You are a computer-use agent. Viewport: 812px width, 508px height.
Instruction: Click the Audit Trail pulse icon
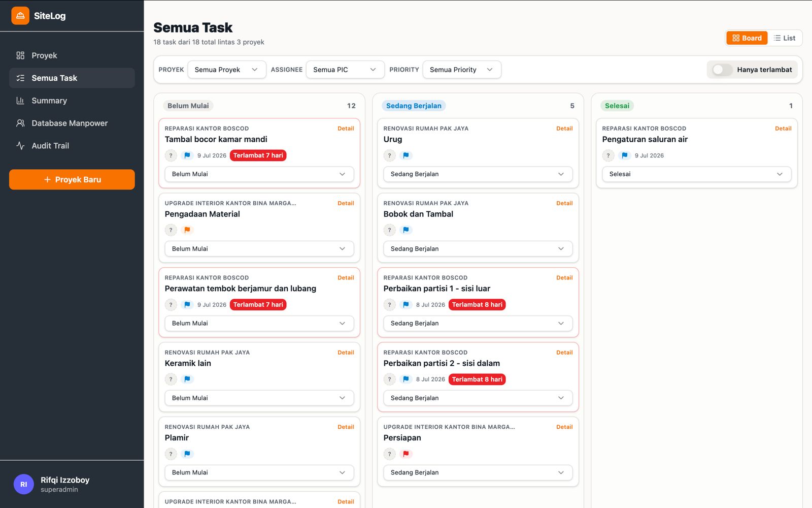click(x=20, y=146)
